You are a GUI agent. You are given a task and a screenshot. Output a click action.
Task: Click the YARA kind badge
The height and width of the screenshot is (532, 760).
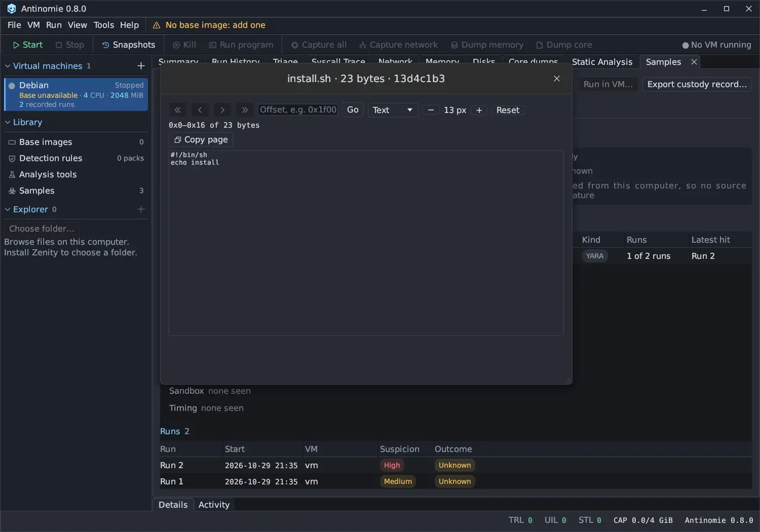click(594, 256)
